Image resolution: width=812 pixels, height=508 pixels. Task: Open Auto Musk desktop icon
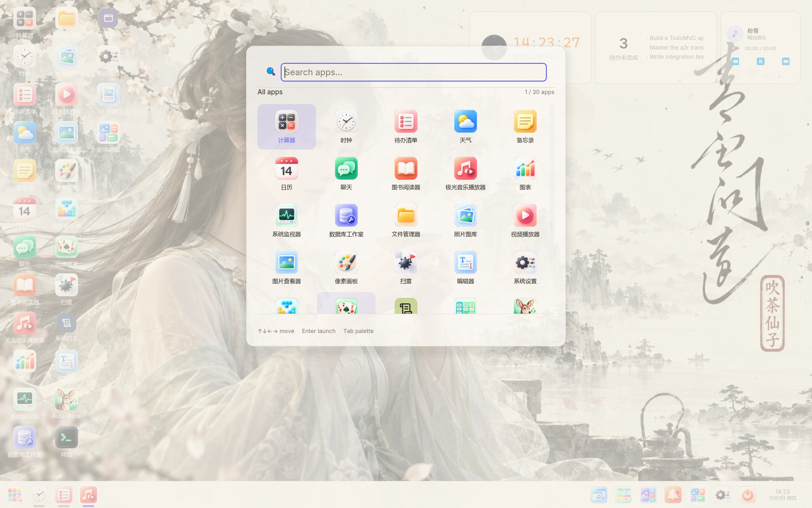[x=66, y=404]
